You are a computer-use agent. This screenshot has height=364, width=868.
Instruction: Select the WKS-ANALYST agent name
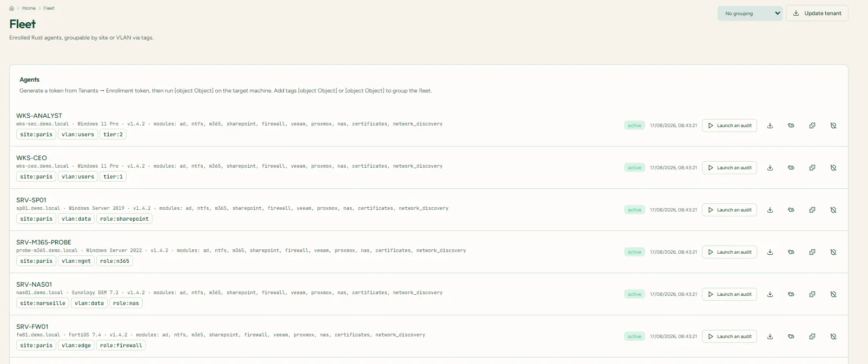point(39,116)
